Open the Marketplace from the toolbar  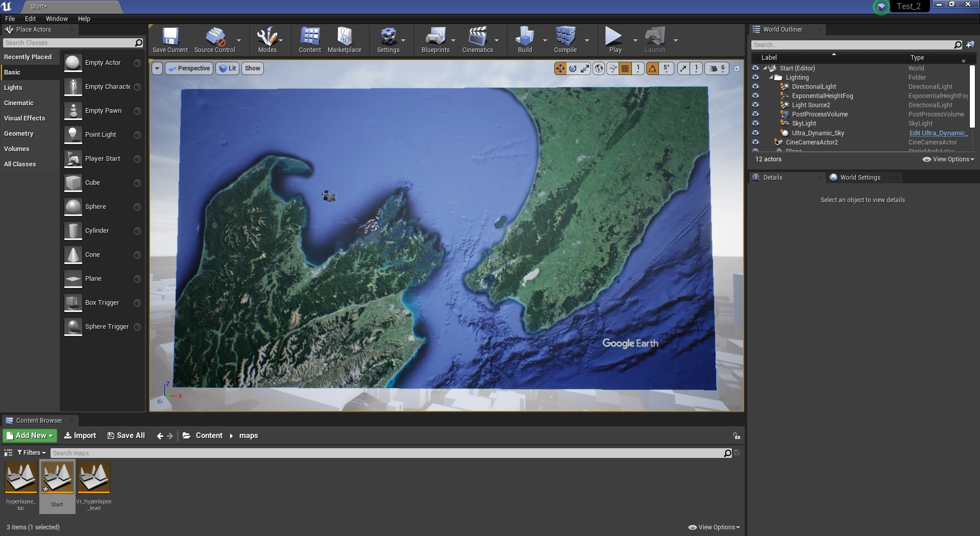(x=344, y=40)
